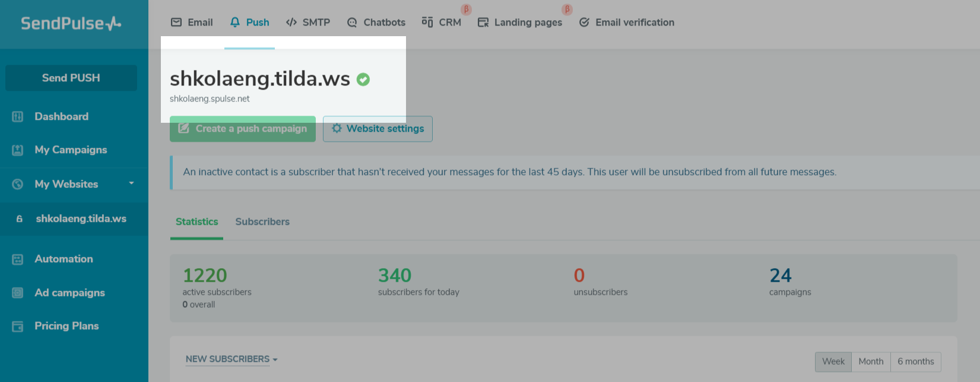Go to Landing pages section
Image resolution: width=980 pixels, height=382 pixels.
point(520,23)
